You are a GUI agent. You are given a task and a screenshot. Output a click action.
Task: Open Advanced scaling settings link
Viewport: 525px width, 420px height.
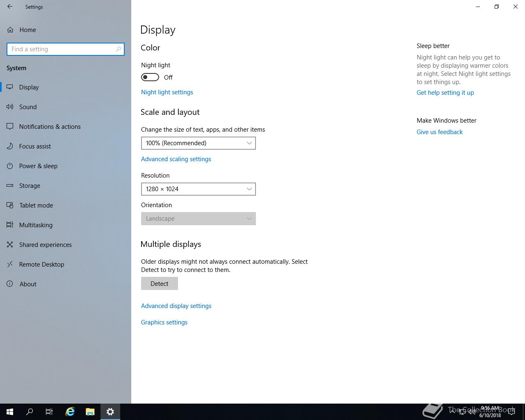point(176,159)
